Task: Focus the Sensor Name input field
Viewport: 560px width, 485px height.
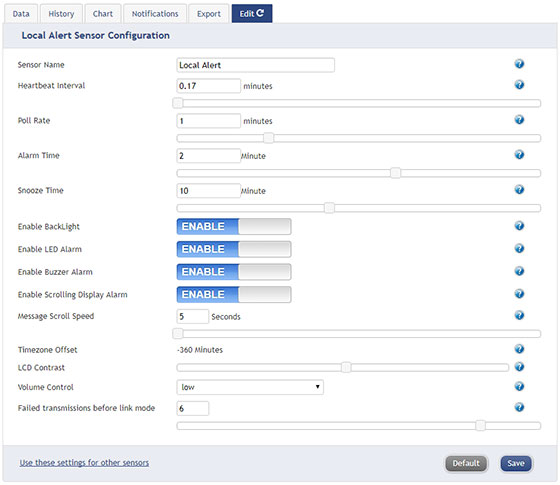Action: click(x=256, y=65)
